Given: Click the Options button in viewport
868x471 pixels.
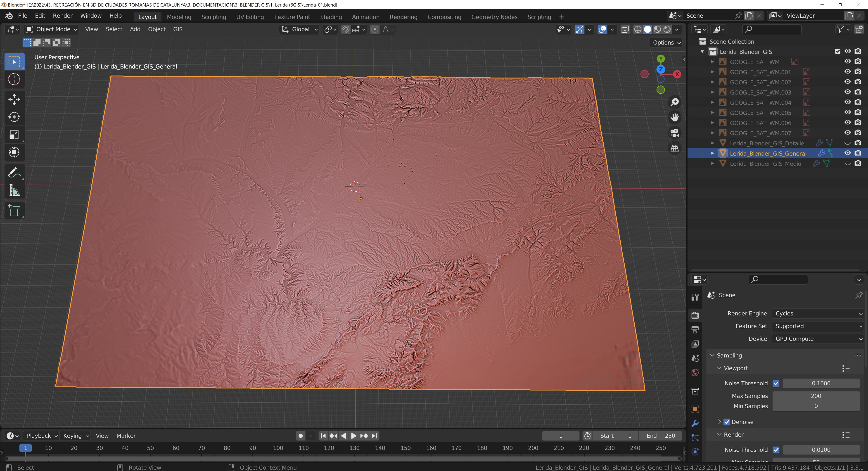Looking at the screenshot, I should [666, 43].
